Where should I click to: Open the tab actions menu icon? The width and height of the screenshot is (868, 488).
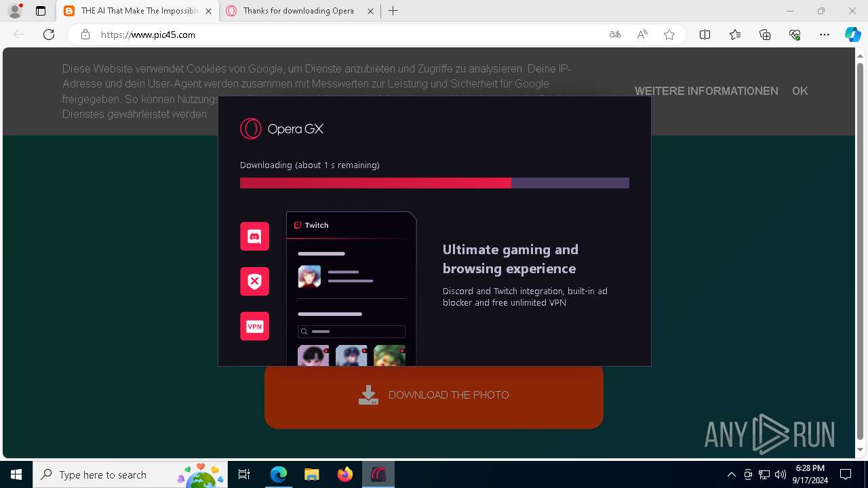coord(41,11)
